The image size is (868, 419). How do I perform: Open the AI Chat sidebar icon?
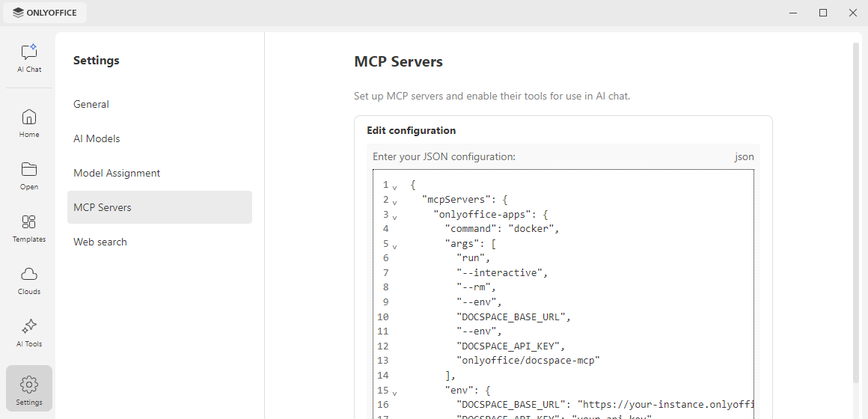[28, 58]
